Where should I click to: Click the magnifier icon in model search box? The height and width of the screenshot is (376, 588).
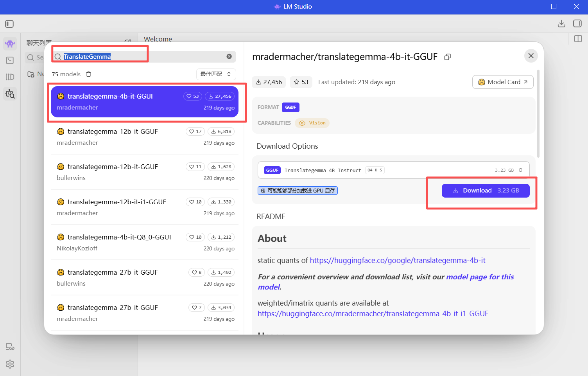coord(58,57)
